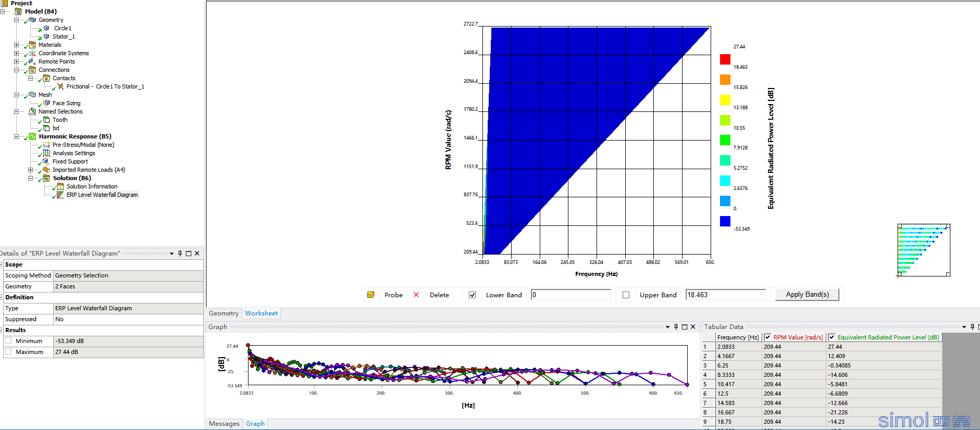Expand the Coordinate Systems node
This screenshot has height=430, width=980.
tap(16, 53)
